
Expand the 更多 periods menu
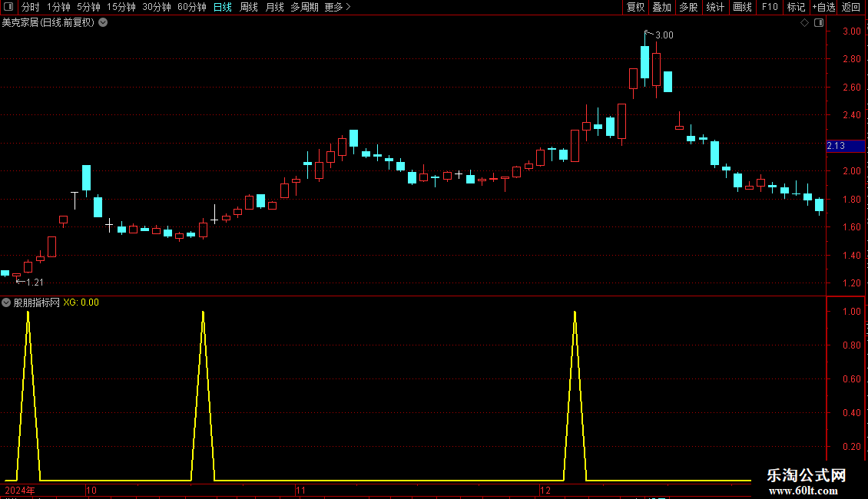coord(337,7)
